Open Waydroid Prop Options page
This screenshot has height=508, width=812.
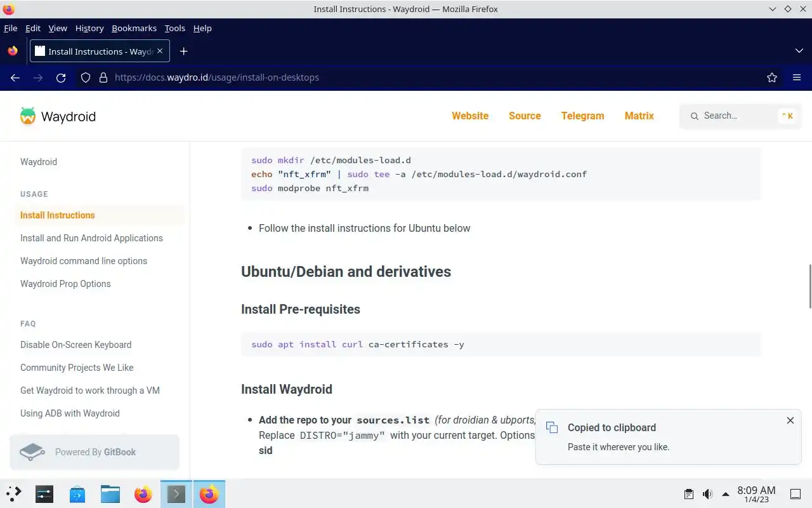[65, 284]
